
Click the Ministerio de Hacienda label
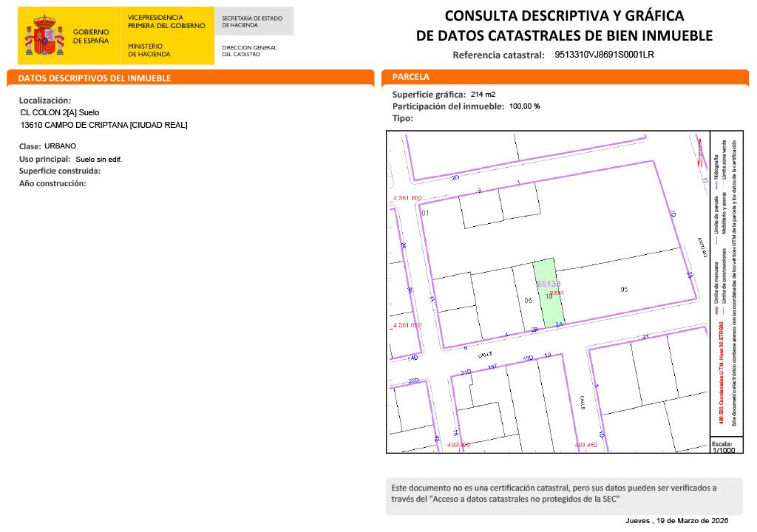(149, 50)
